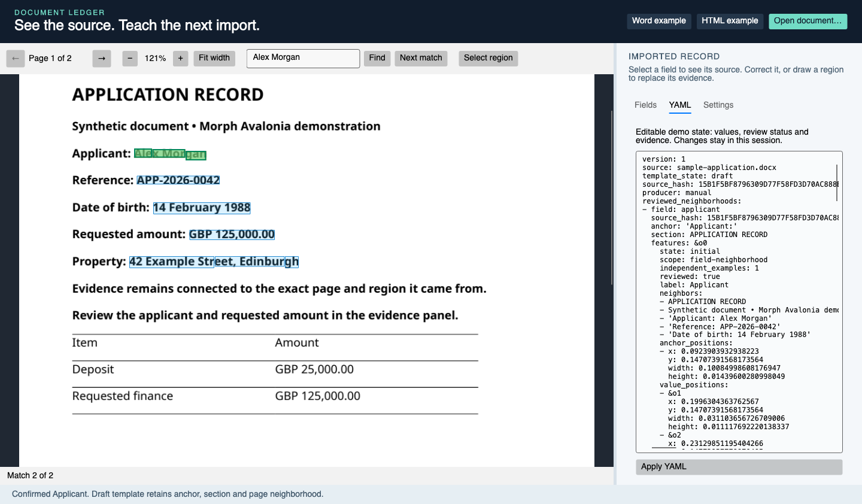Apply YAML changes
The width and height of the screenshot is (862, 504).
coord(739,467)
